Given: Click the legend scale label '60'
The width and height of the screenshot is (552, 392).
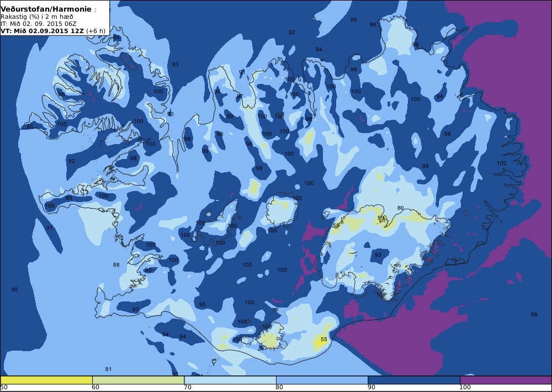Looking at the screenshot, I should pos(95,388).
